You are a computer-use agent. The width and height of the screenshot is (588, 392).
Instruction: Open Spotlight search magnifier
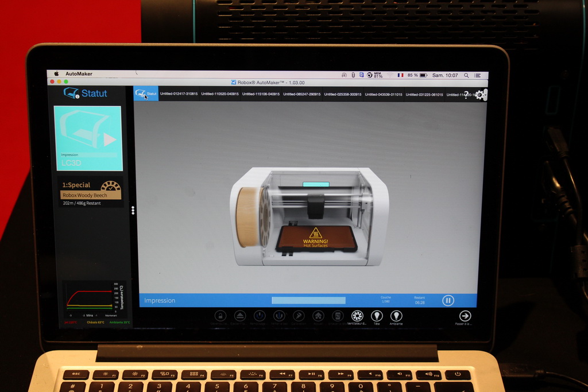coord(466,75)
